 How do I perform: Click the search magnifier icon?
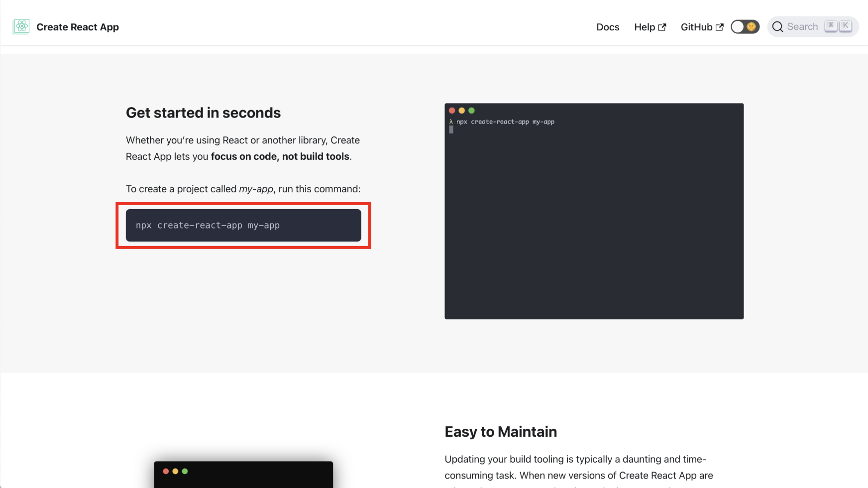click(777, 27)
